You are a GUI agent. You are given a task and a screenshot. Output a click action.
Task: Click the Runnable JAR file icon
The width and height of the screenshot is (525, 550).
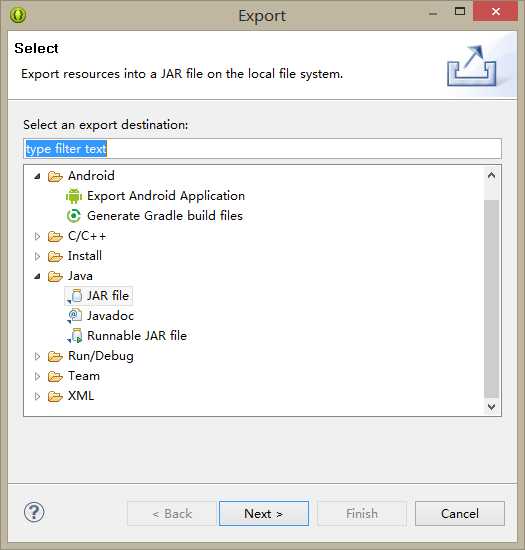pyautogui.click(x=74, y=336)
